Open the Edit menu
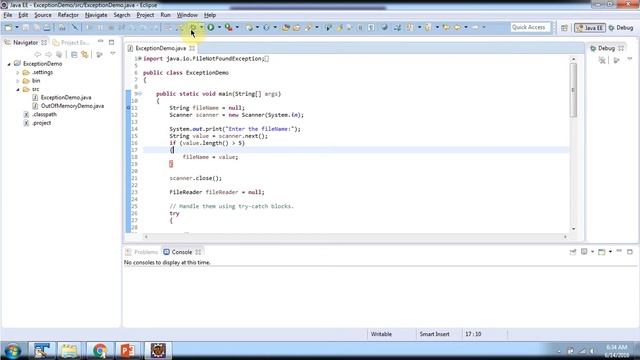Screen dimensions: 640x360 point(23,15)
